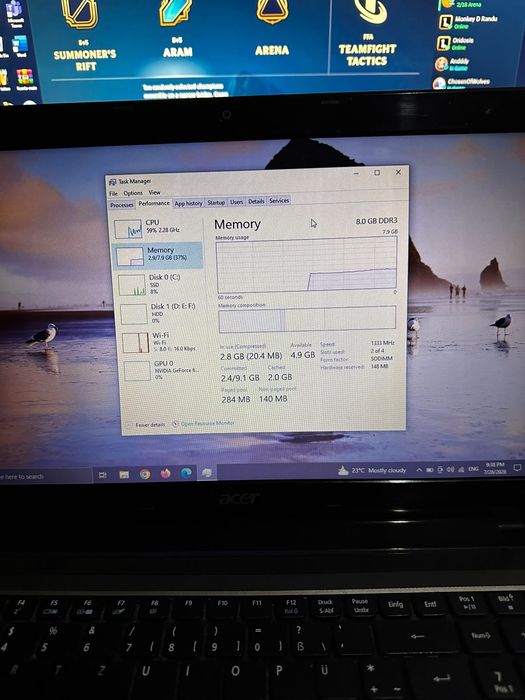The width and height of the screenshot is (525, 700).
Task: Switch to the App history tab
Action: pos(188,203)
